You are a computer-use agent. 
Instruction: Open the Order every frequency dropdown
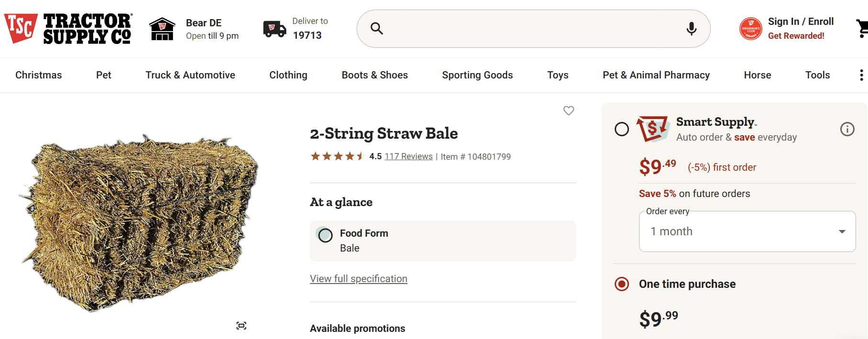(747, 231)
